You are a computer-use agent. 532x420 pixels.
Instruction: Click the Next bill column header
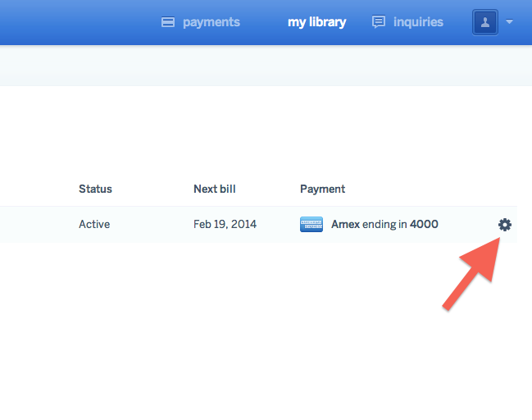(x=214, y=189)
